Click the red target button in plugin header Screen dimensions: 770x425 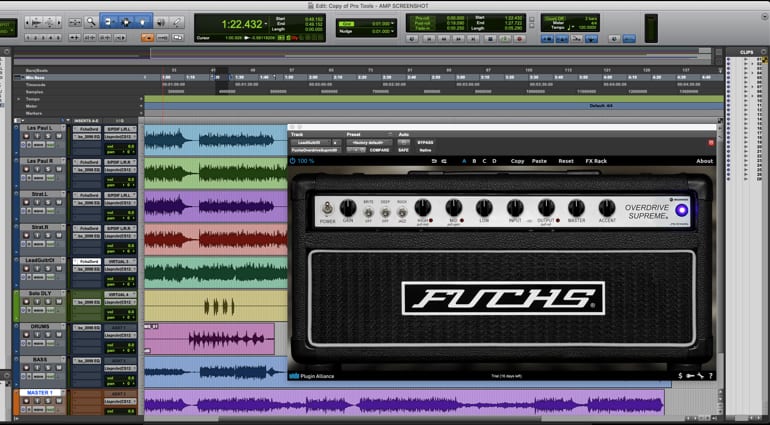711,142
